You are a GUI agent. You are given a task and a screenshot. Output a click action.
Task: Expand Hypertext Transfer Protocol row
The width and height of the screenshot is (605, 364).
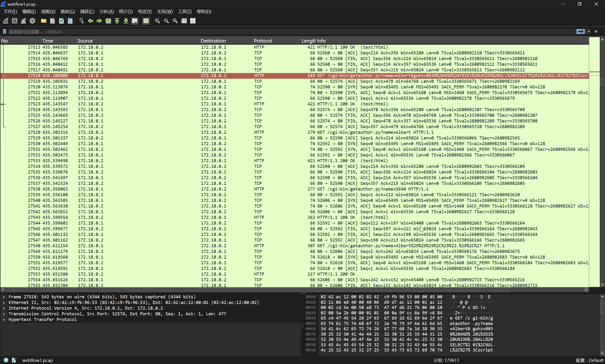click(4, 319)
